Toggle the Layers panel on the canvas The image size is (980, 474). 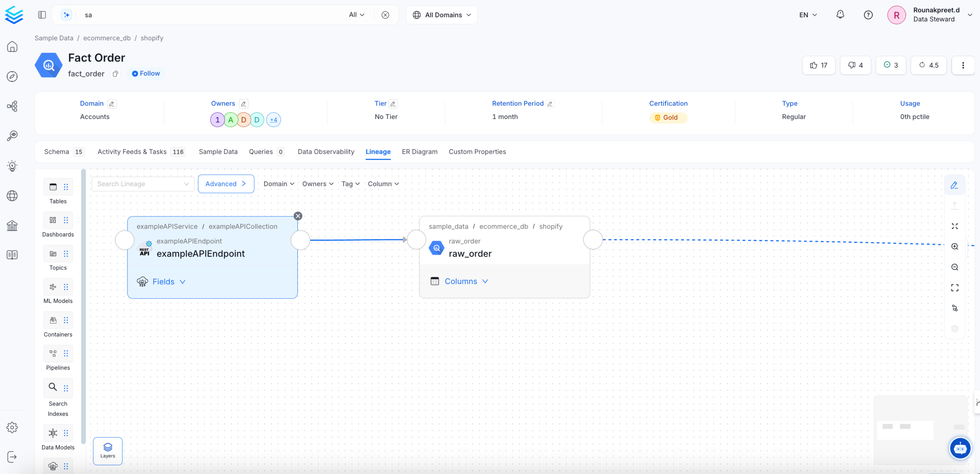(x=108, y=451)
